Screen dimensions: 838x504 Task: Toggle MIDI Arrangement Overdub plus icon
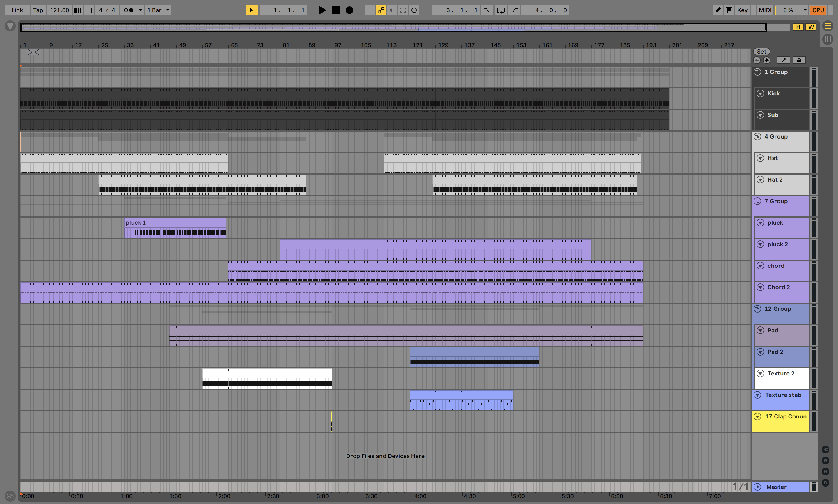(x=370, y=10)
